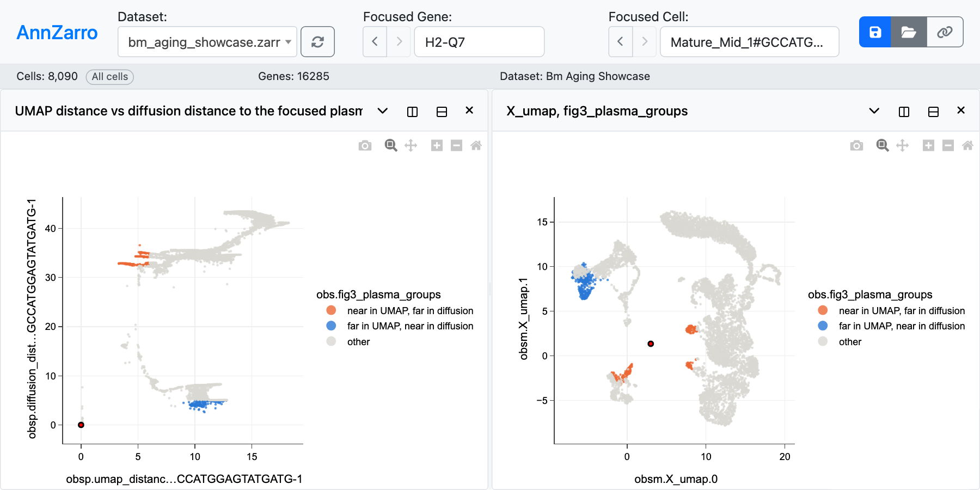Reload the dataset with the refresh icon
This screenshot has height=490, width=980.
[318, 42]
